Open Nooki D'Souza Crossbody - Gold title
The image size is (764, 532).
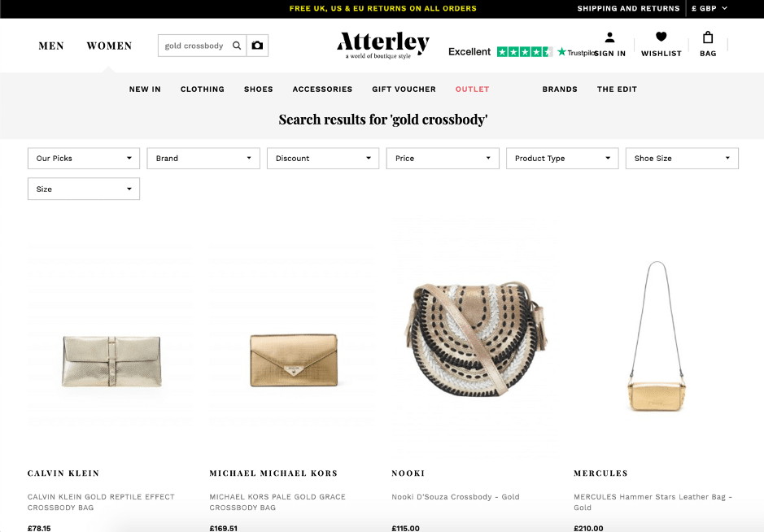[456, 497]
